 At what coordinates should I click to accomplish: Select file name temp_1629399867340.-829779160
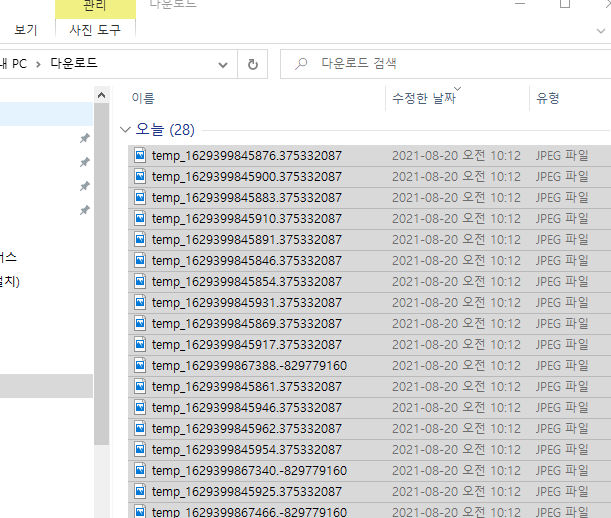click(249, 471)
